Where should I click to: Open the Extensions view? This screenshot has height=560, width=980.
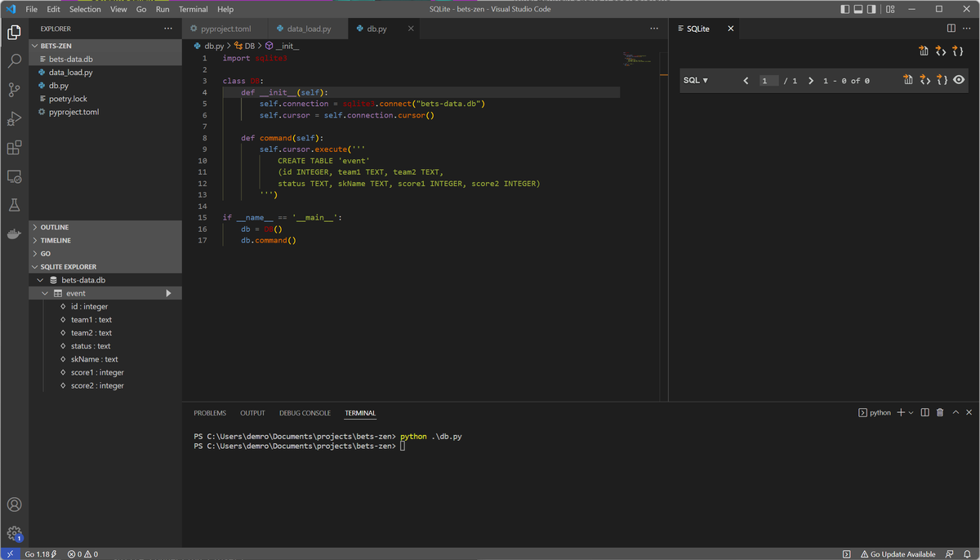click(x=14, y=148)
